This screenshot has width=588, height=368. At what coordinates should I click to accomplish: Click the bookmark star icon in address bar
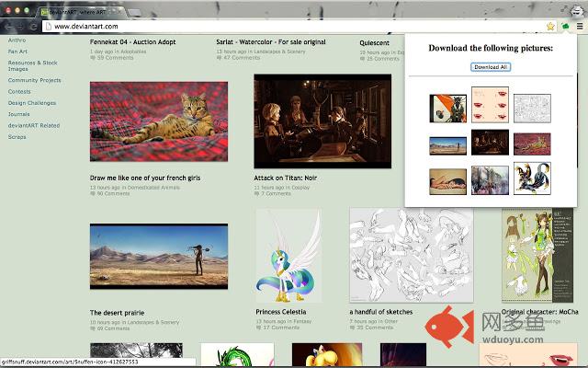pyautogui.click(x=550, y=27)
